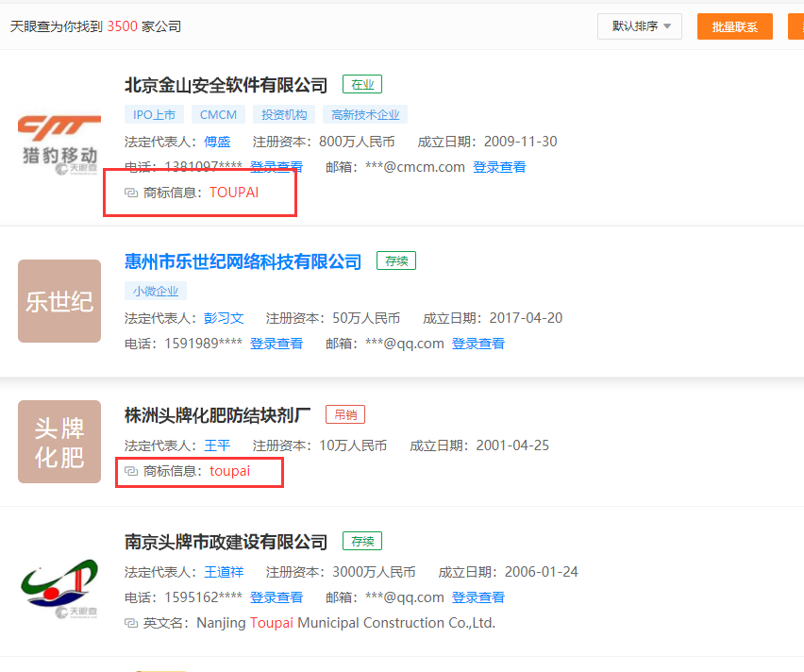
Task: Open legal representative 王道祥 profile
Action: click(224, 572)
